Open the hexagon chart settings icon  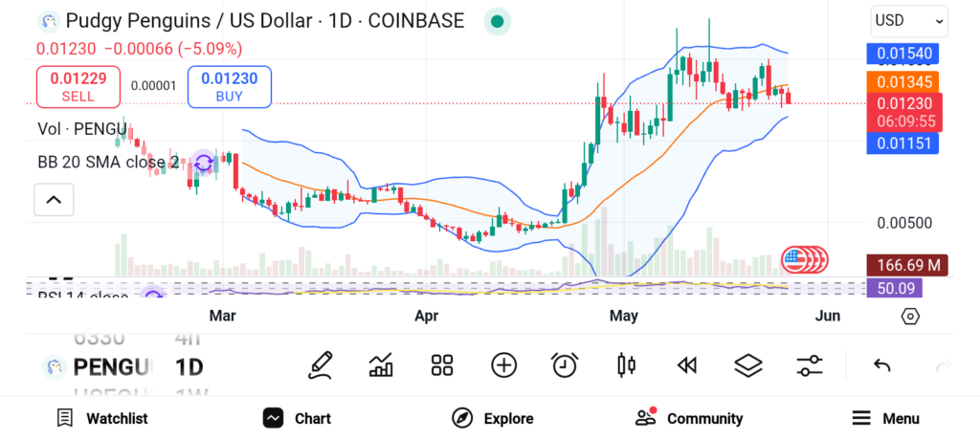pyautogui.click(x=910, y=317)
